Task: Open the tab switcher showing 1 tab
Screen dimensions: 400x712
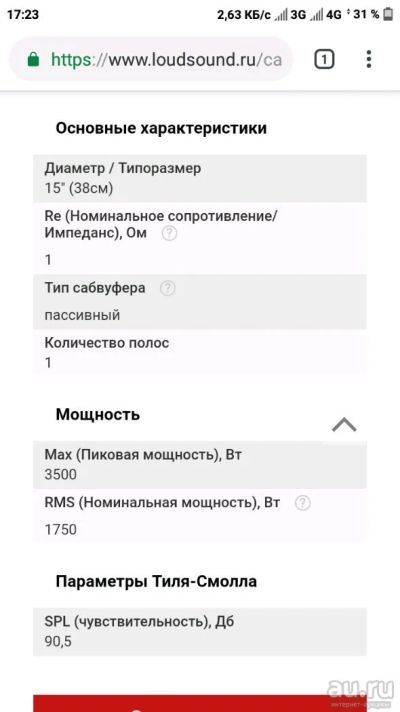Action: coord(324,59)
